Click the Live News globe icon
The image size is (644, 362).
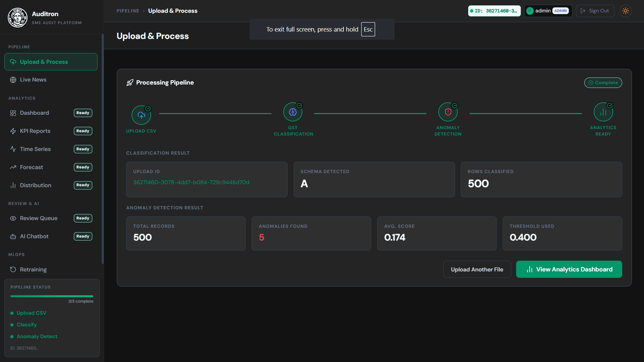(x=13, y=80)
